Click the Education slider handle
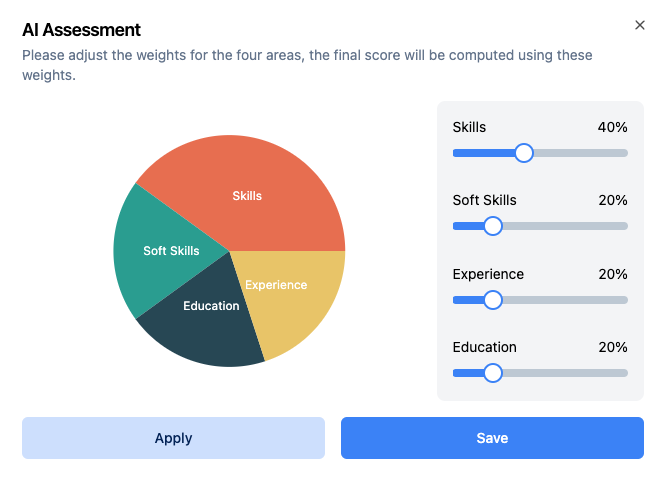Screen dimensions: 665x481 (x=492, y=373)
